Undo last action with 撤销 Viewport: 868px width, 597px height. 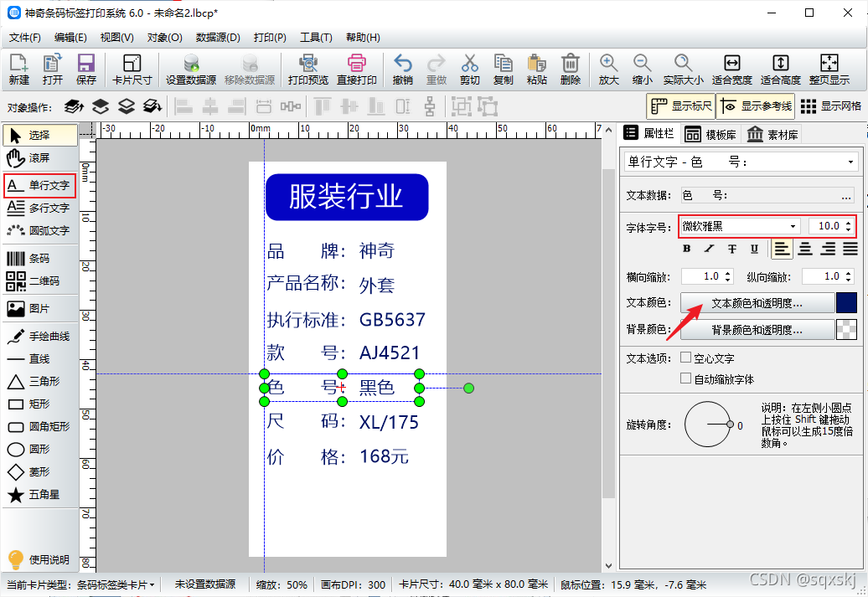[x=402, y=69]
